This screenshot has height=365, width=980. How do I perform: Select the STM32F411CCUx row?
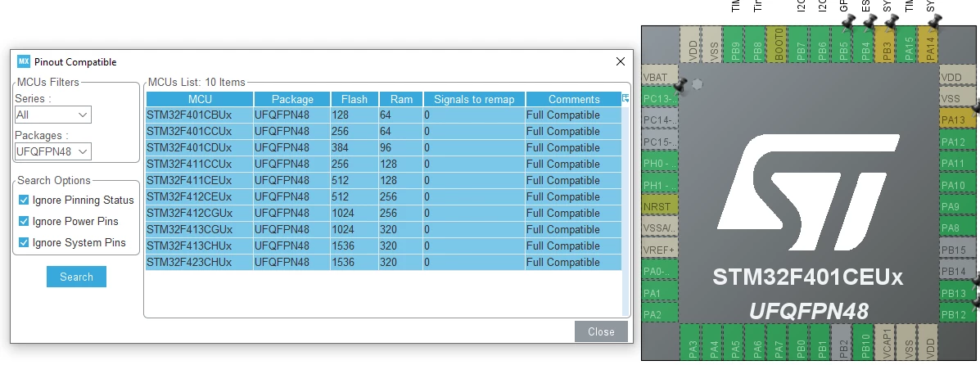pyautogui.click(x=384, y=164)
